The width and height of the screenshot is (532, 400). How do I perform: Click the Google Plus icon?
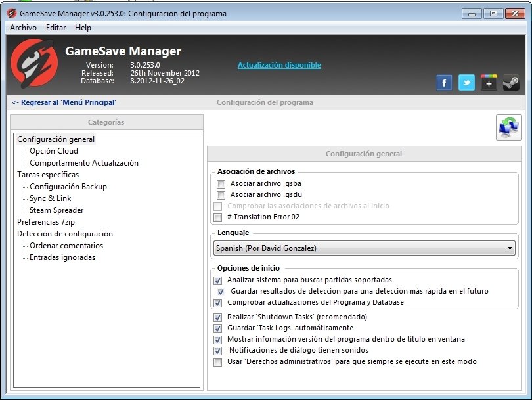[x=489, y=83]
